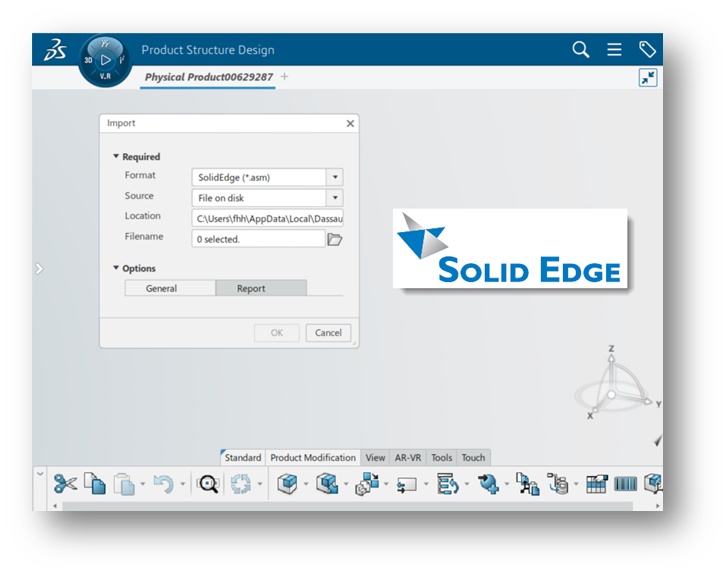Open dropdown arrow next to Undo

click(182, 484)
